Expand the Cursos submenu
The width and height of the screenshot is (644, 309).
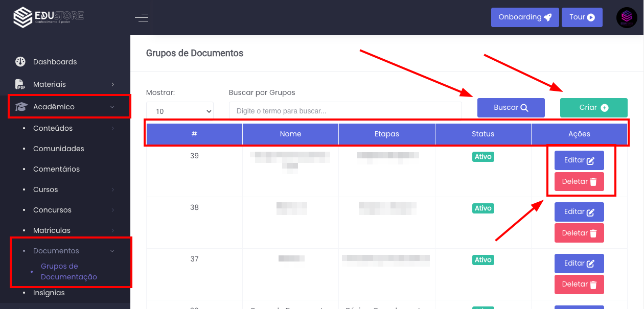113,189
